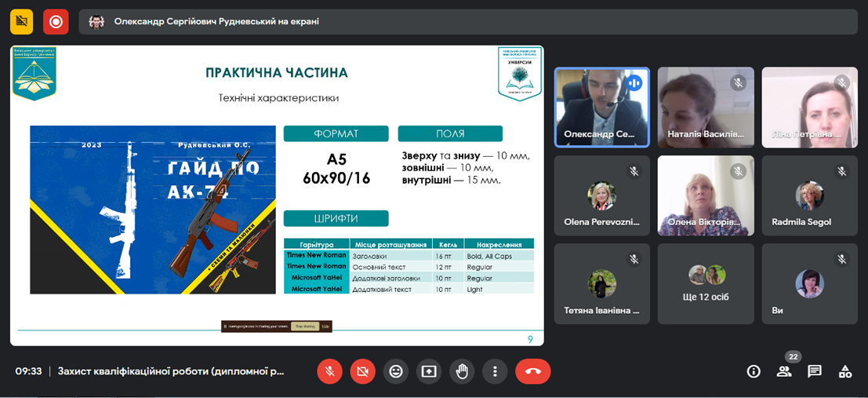Click Radmila Segol participant tile

click(x=810, y=195)
